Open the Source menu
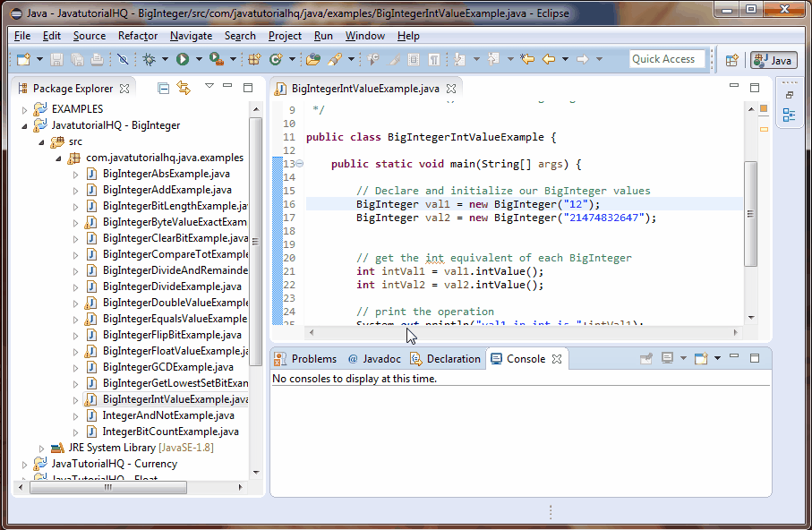The image size is (812, 530). [x=90, y=36]
